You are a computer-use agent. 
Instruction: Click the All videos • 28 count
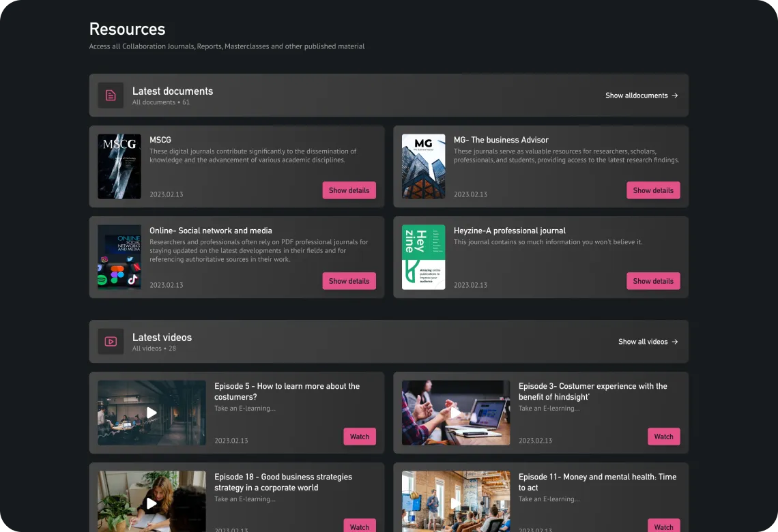154,349
